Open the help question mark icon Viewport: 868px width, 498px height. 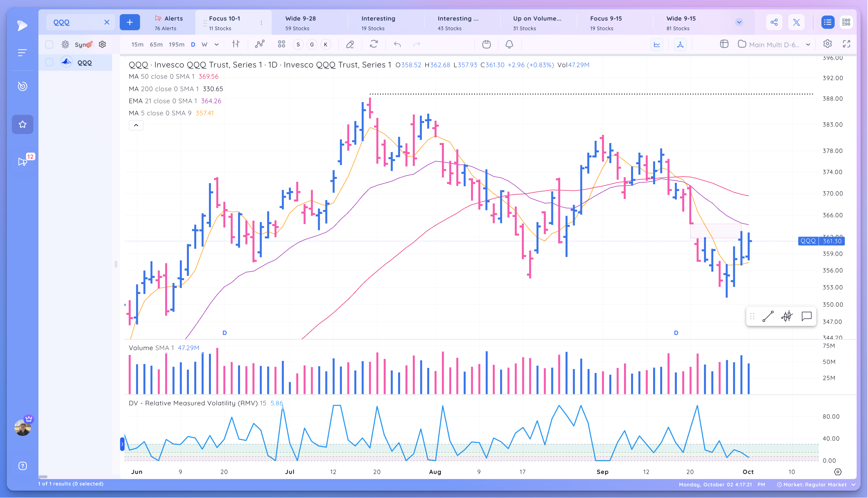[x=22, y=466]
